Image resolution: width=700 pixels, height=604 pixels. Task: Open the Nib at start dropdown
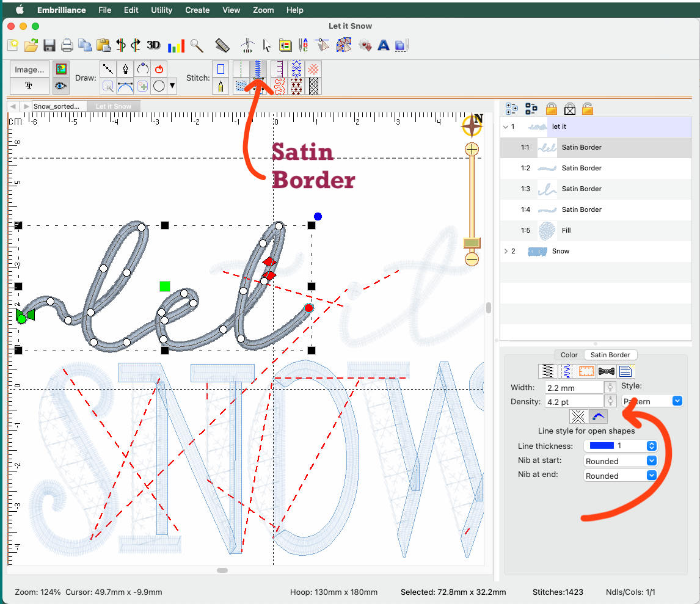(620, 461)
